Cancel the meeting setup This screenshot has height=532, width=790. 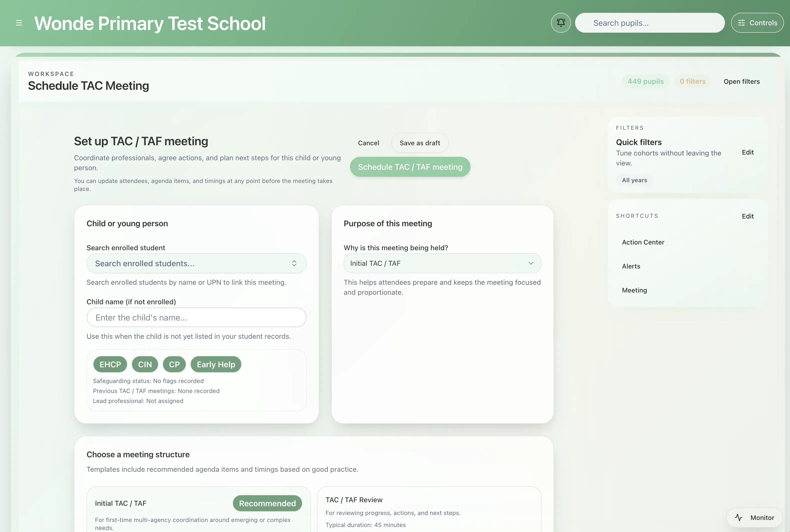(368, 143)
